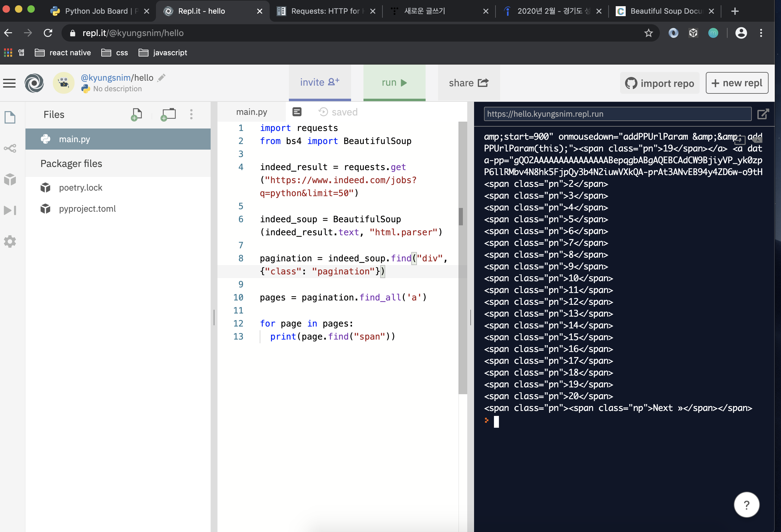Toggle the hamburger sidebar menu
Image resolution: width=781 pixels, height=532 pixels.
[x=9, y=83]
